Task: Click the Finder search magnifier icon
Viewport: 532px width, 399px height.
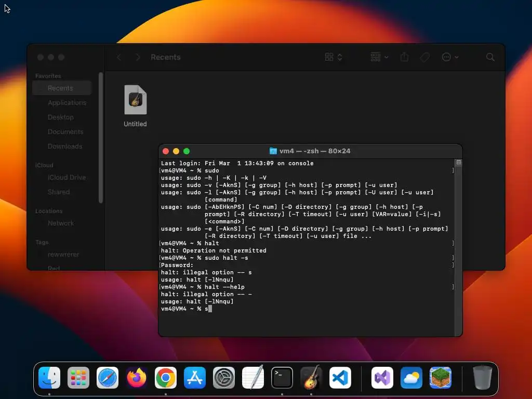Action: coord(490,57)
